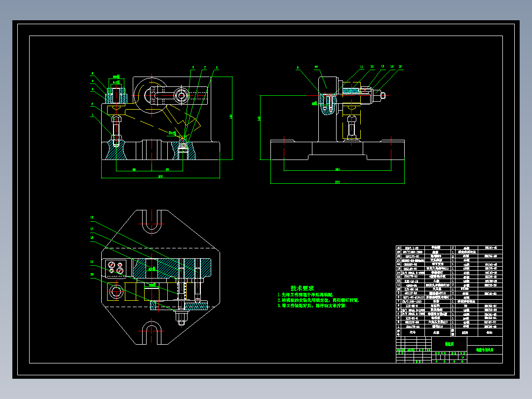Click part callout number 1 in front view
This screenshot has width=532, height=399.
click(93, 115)
